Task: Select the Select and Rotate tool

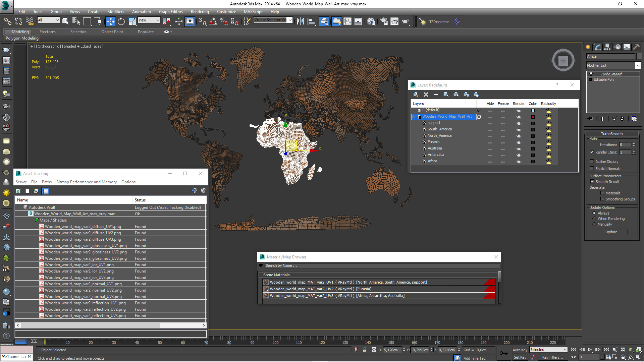Action: point(121,22)
